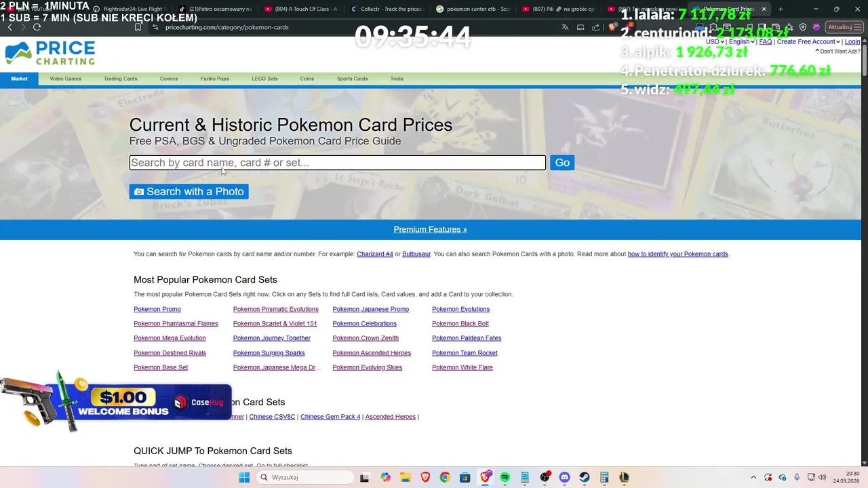
Task: Click the Charizard #4 example link
Action: click(x=375, y=254)
